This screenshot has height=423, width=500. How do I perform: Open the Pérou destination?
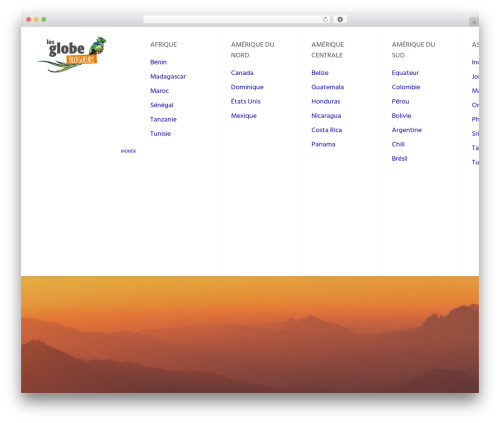click(400, 102)
